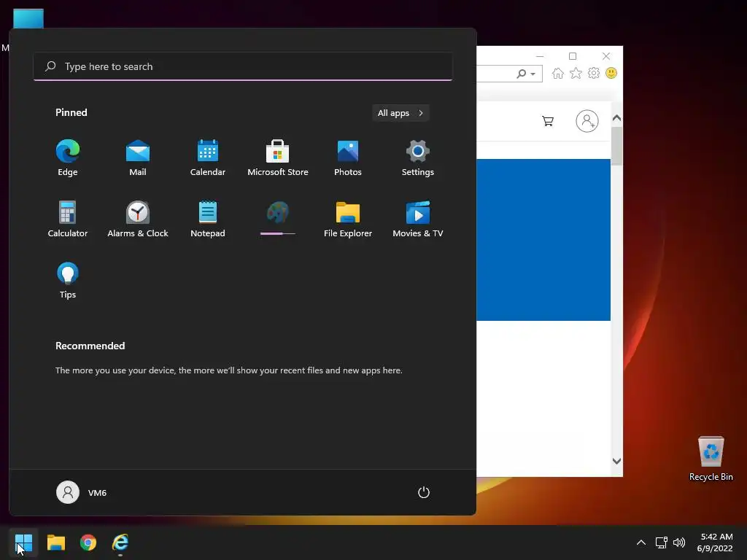The image size is (747, 560).
Task: Open Settings from the Start menu
Action: pyautogui.click(x=418, y=158)
